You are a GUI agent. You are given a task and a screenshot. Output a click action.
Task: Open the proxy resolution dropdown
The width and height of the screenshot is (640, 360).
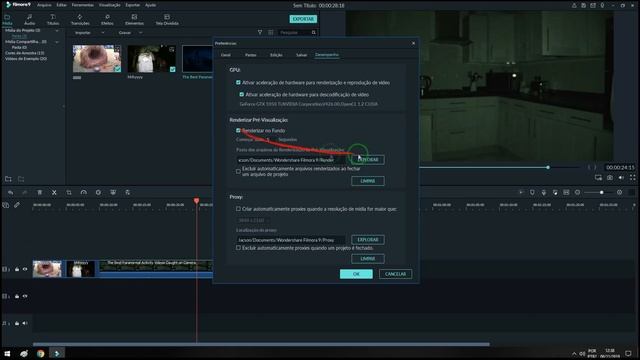click(x=253, y=220)
